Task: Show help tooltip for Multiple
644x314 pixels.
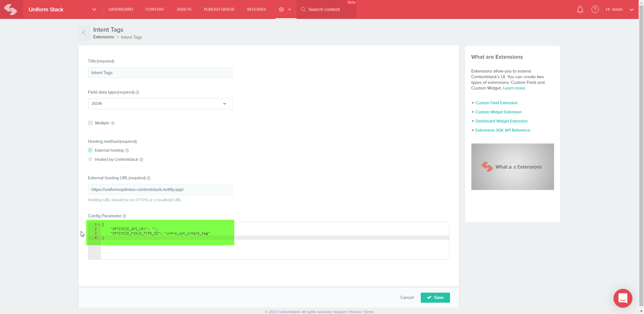Action: 113,123
